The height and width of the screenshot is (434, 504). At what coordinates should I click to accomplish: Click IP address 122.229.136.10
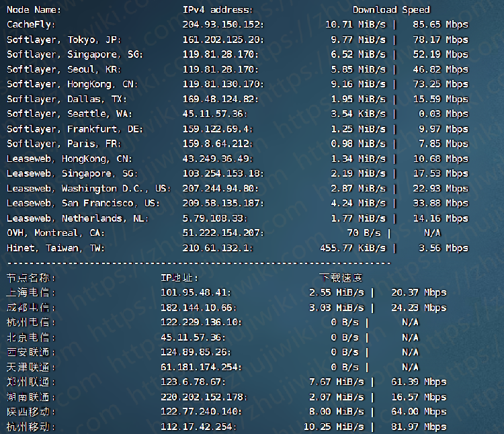click(x=201, y=322)
